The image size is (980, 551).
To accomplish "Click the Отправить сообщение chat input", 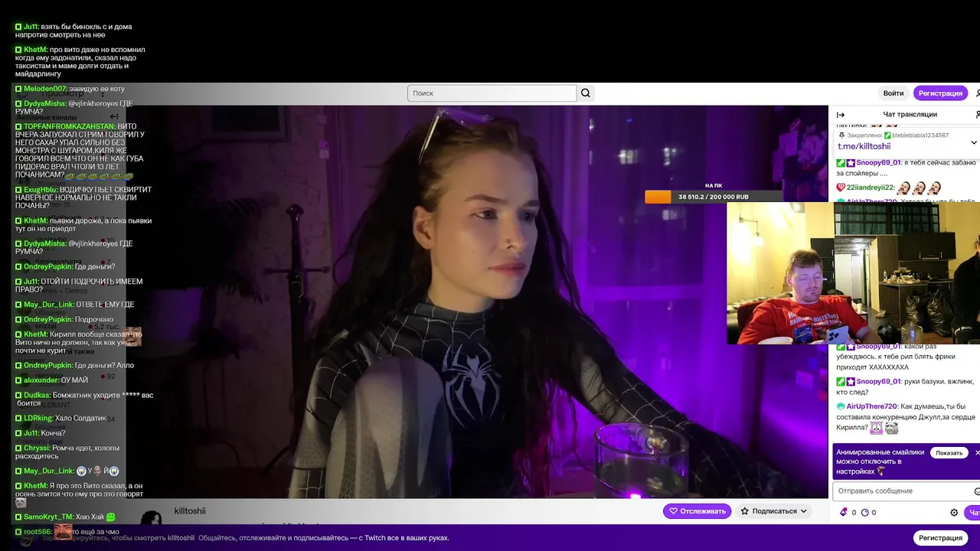I will 906,491.
